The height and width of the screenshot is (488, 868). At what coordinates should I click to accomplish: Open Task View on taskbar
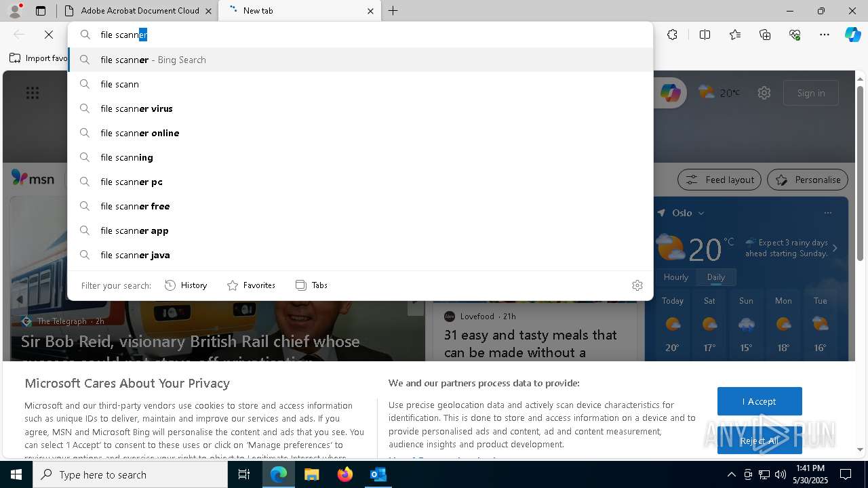coord(244,474)
